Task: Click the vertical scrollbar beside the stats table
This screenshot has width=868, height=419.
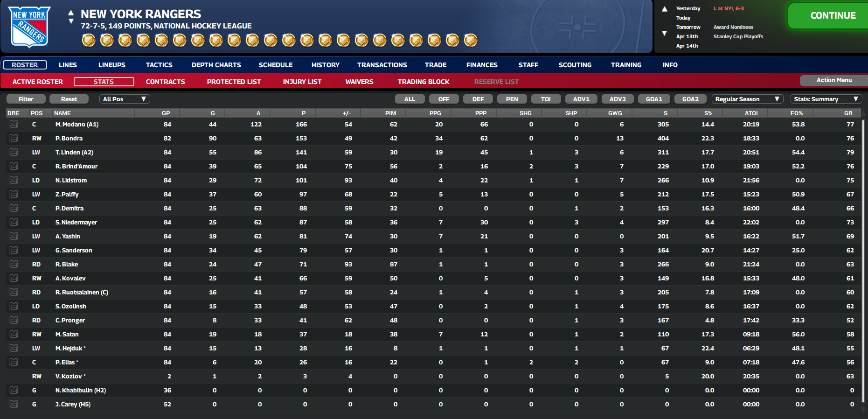Action: 863,261
